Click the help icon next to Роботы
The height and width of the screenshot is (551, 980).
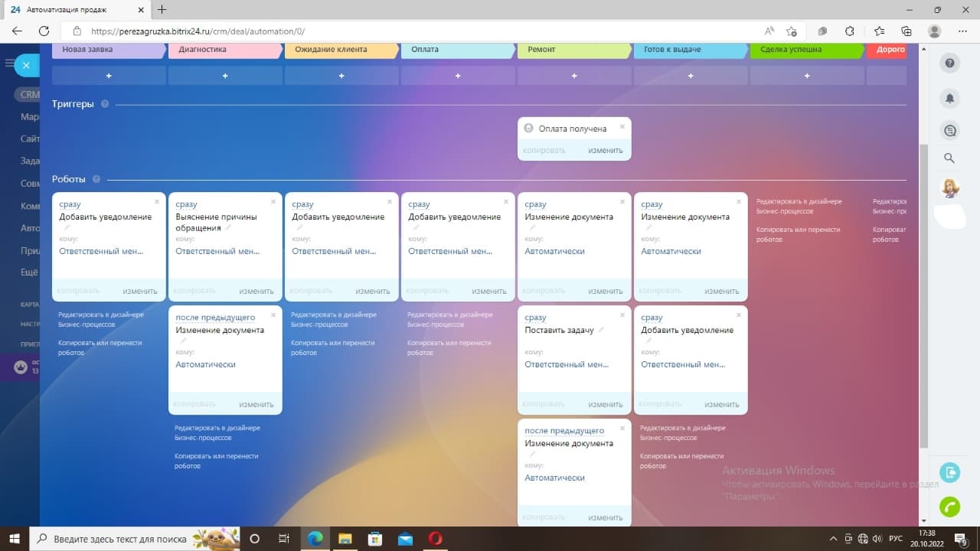coord(96,179)
